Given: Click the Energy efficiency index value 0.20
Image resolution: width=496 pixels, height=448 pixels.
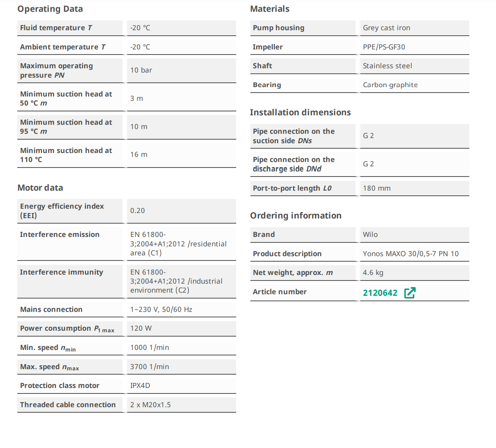Looking at the screenshot, I should tap(137, 211).
